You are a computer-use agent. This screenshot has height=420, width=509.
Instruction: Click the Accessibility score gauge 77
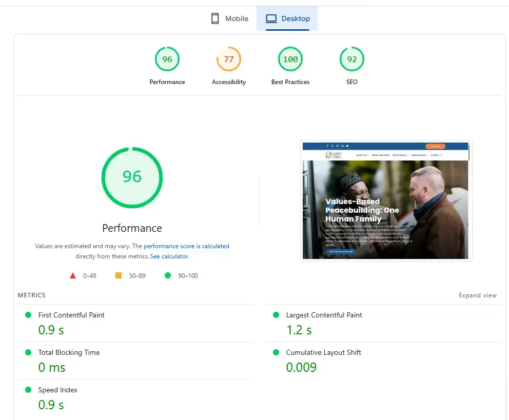tap(229, 59)
